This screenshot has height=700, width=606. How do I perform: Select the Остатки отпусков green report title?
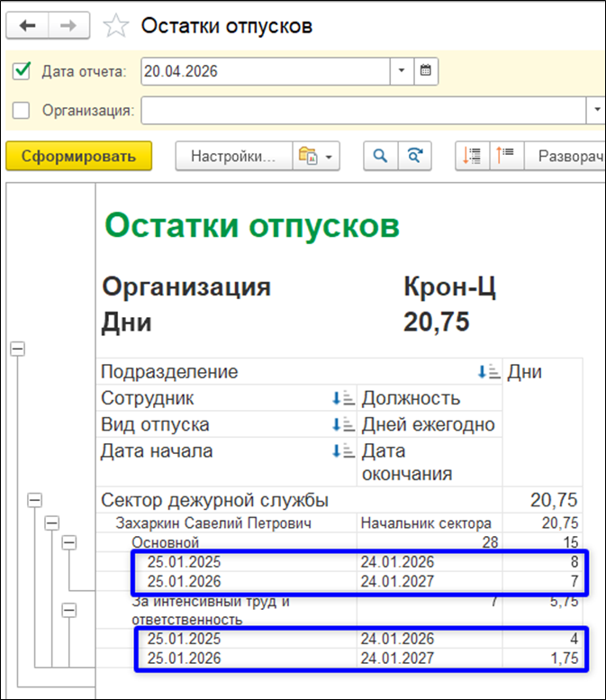coord(252,226)
